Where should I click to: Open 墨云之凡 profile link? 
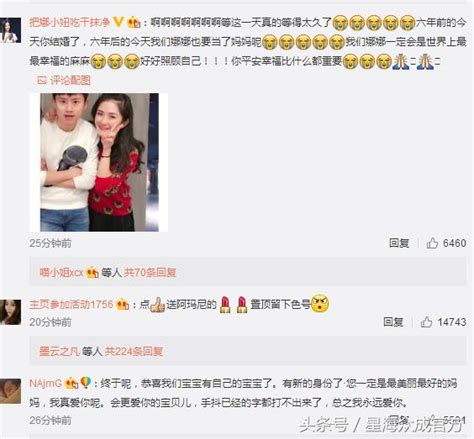coord(59,351)
